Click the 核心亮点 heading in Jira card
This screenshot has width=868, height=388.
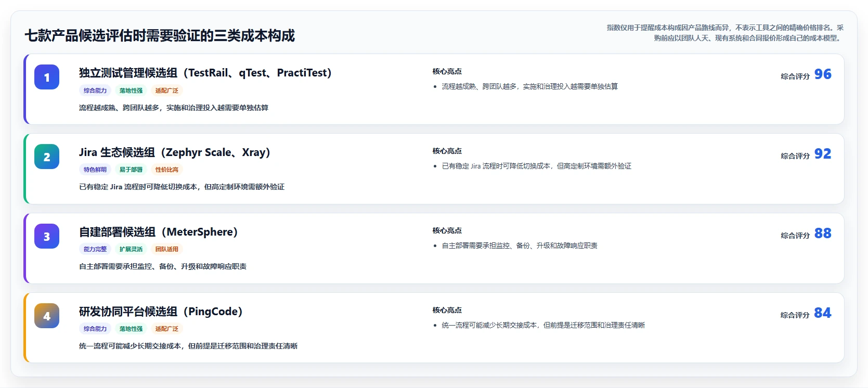pos(447,151)
